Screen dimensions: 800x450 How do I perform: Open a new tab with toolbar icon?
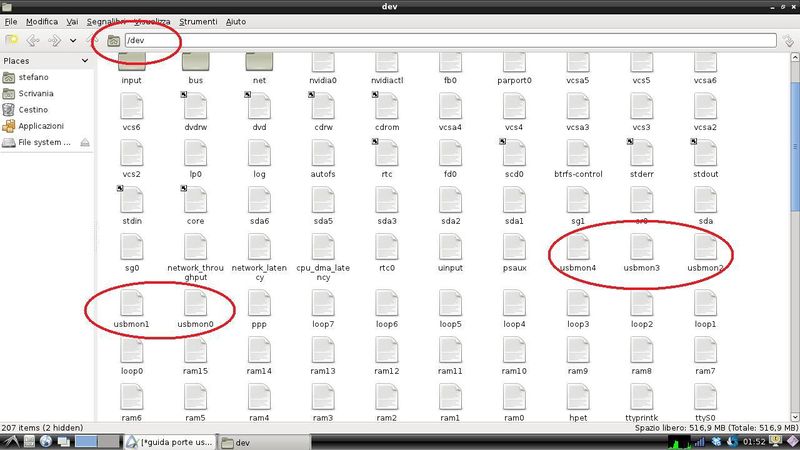pos(11,40)
